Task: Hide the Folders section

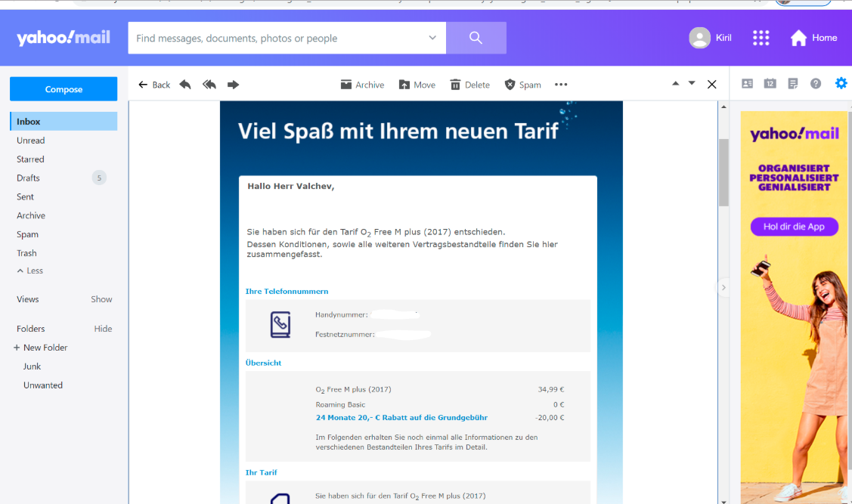Action: click(x=103, y=329)
